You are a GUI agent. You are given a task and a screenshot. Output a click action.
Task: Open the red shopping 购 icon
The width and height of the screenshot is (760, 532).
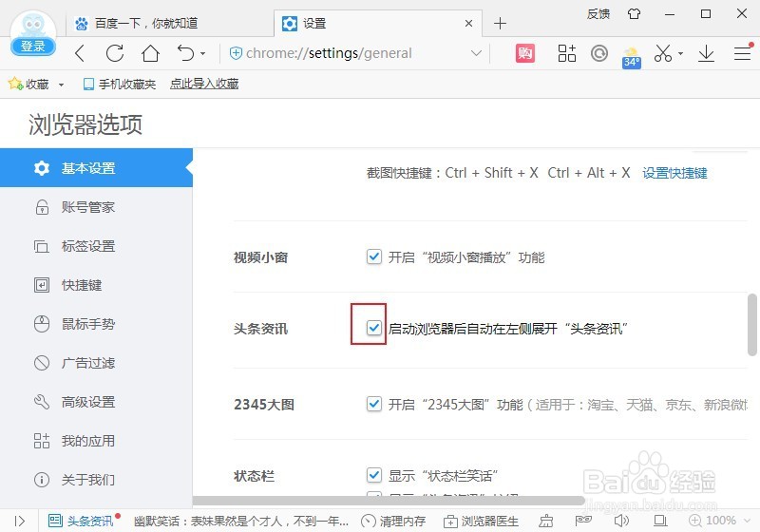(525, 53)
